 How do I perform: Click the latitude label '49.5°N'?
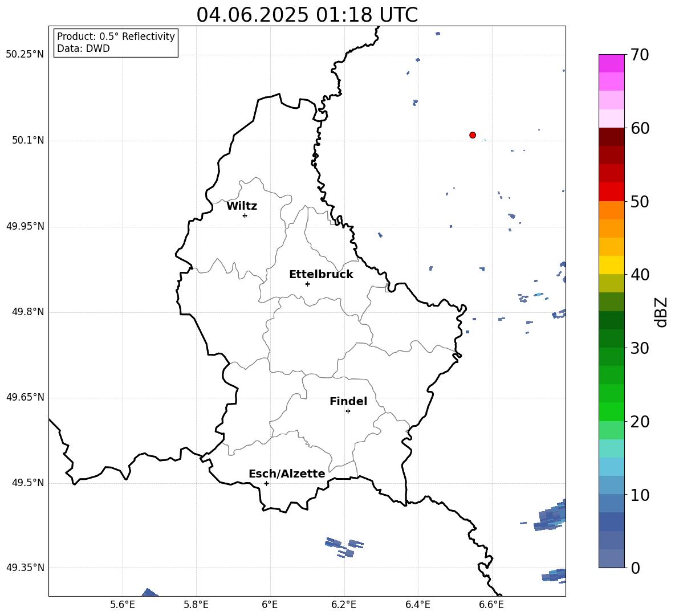(28, 483)
